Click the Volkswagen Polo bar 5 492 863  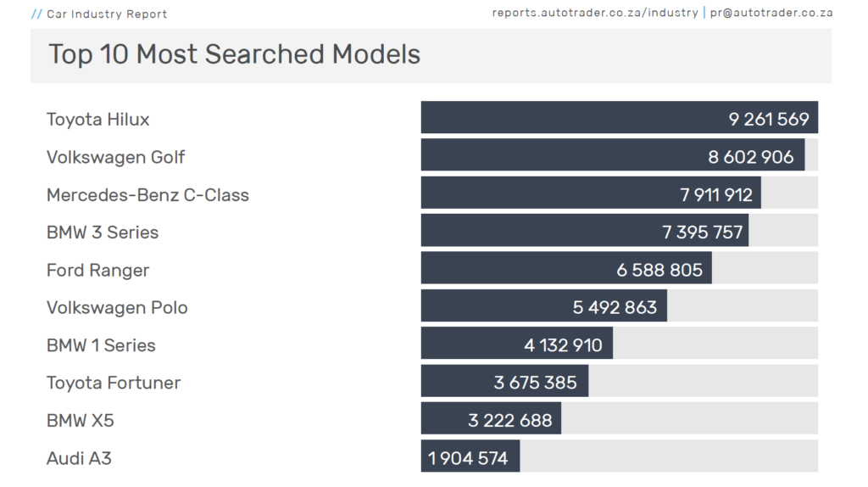(x=544, y=305)
